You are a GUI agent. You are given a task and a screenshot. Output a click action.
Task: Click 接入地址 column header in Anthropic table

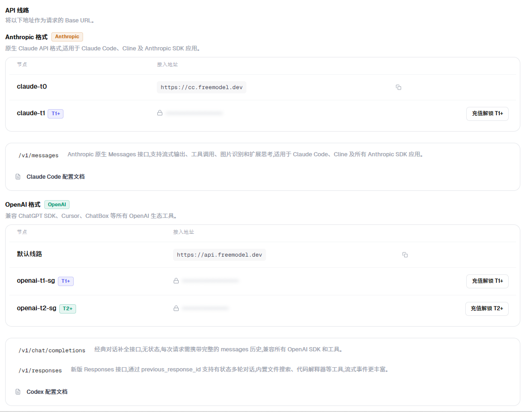point(167,64)
